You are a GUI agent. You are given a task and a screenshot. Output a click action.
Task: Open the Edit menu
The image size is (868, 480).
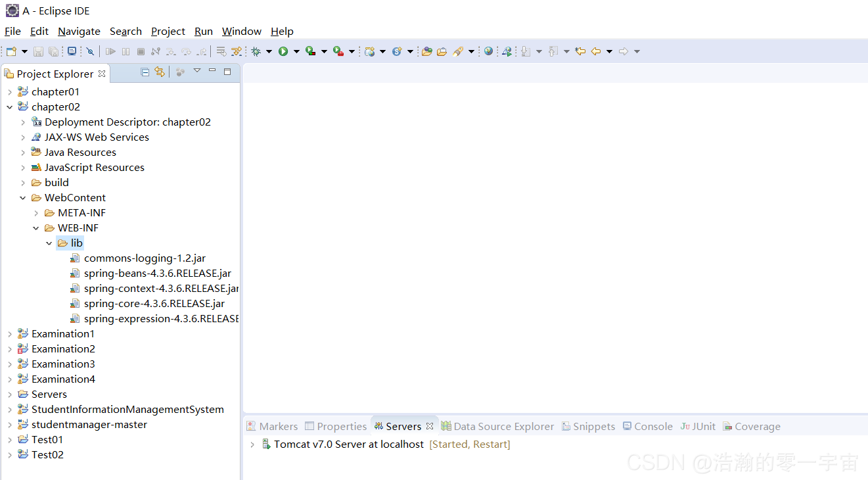(x=39, y=31)
